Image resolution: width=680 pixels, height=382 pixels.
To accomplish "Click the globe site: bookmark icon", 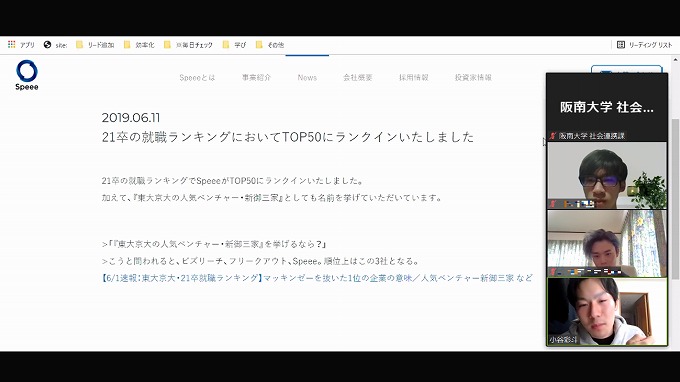I will click(47, 44).
